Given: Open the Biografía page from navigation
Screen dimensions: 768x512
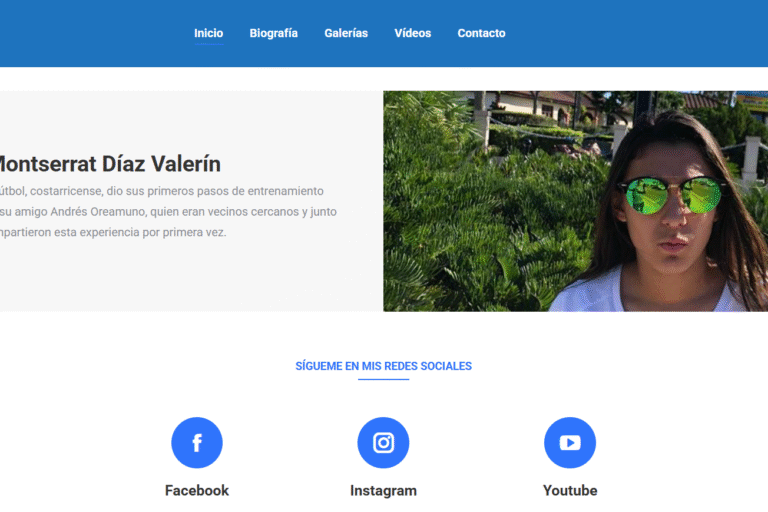Looking at the screenshot, I should (274, 33).
